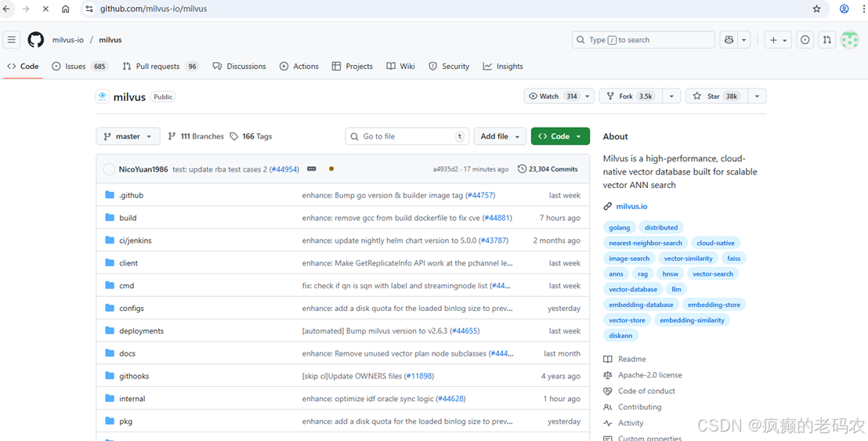View the 23,304 Commits history
Image resolution: width=868 pixels, height=441 pixels.
(548, 168)
